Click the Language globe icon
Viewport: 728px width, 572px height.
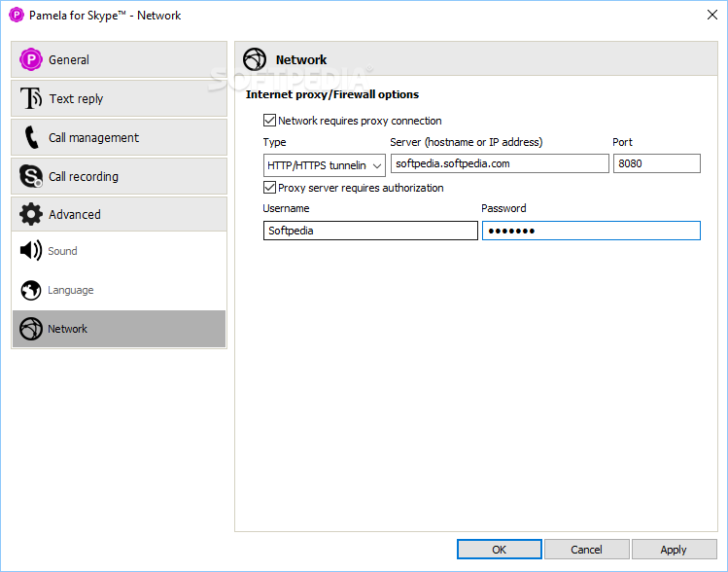pyautogui.click(x=31, y=290)
